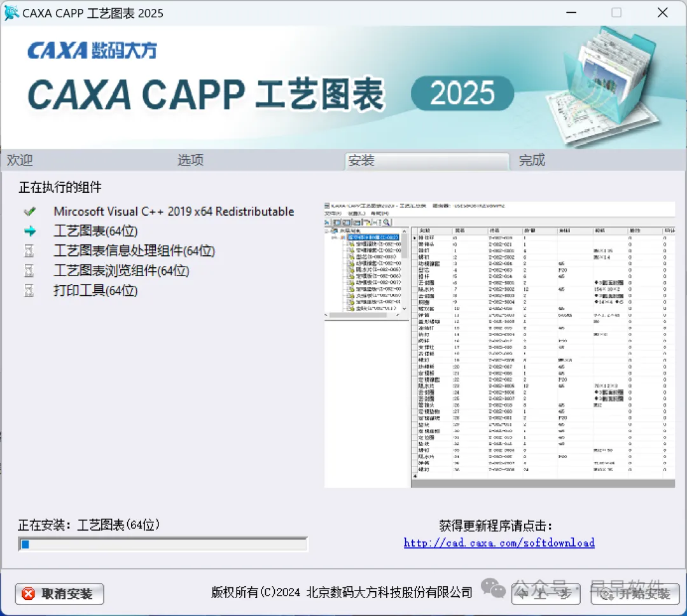
Task: Click the 上一步 back button
Action: tap(546, 594)
